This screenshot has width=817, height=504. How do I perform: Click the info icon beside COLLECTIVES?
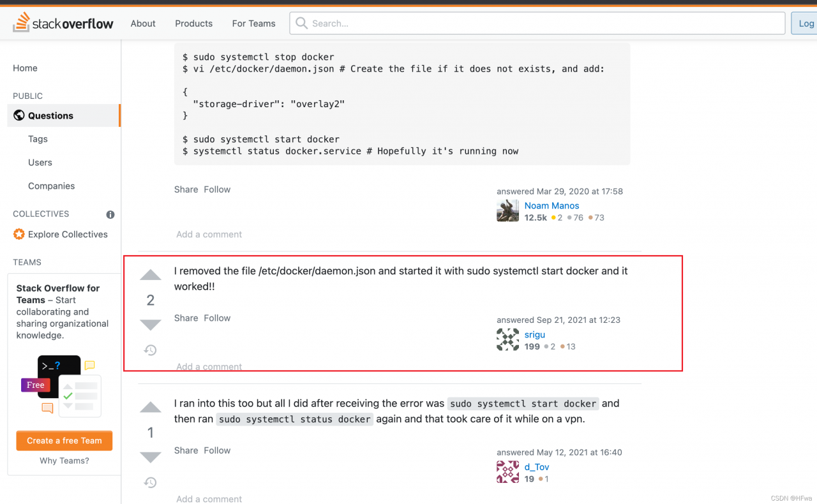pyautogui.click(x=110, y=215)
